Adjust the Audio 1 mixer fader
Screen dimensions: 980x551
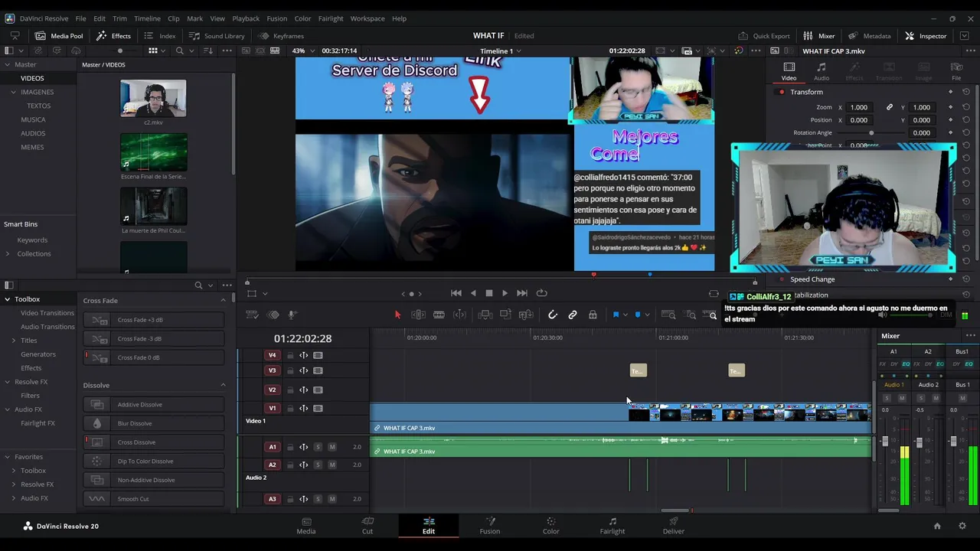coord(885,442)
